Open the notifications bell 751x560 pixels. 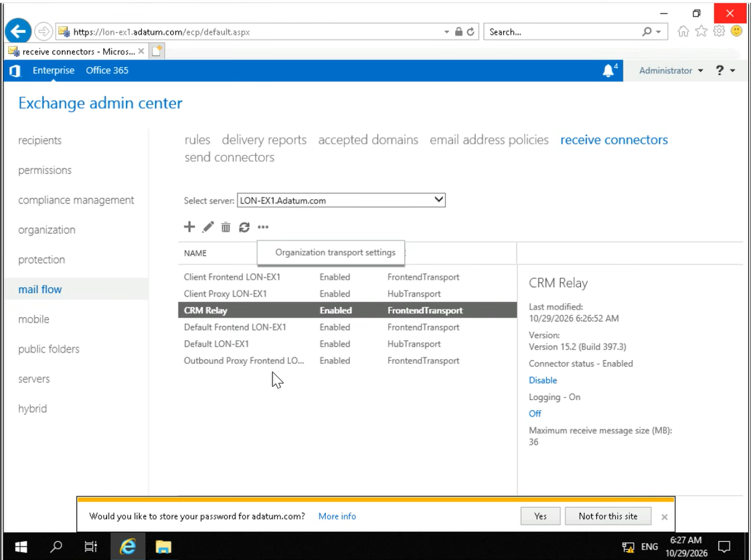point(608,70)
